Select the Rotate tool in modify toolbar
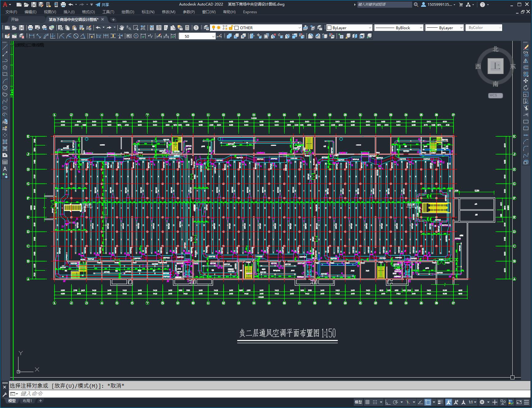Screen dimensions: 532x408 (526, 88)
